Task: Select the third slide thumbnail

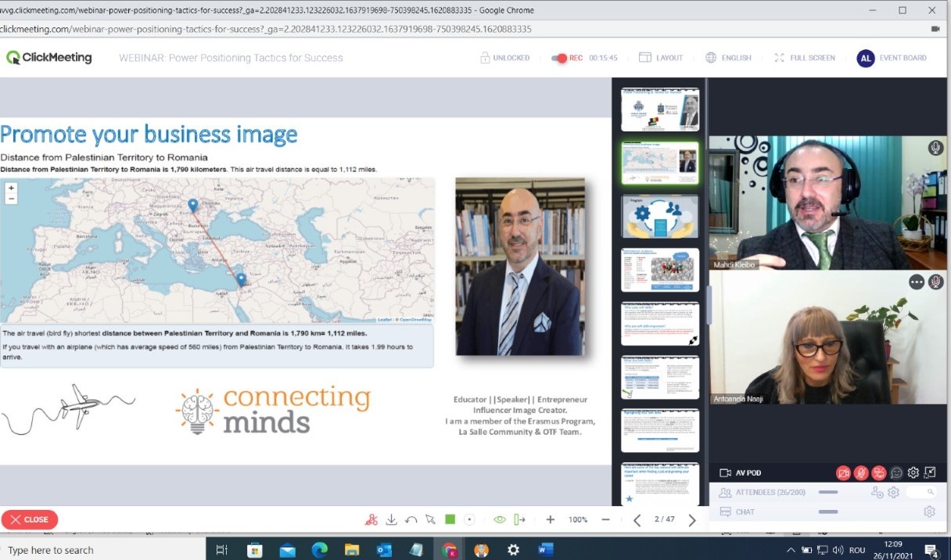Action: [659, 217]
